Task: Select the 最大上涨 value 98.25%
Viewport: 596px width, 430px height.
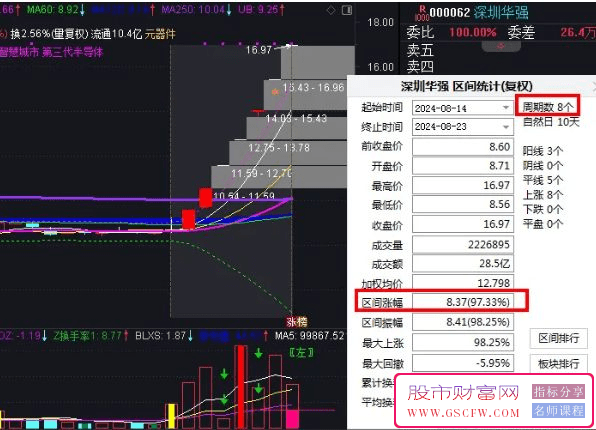Action: (x=463, y=343)
